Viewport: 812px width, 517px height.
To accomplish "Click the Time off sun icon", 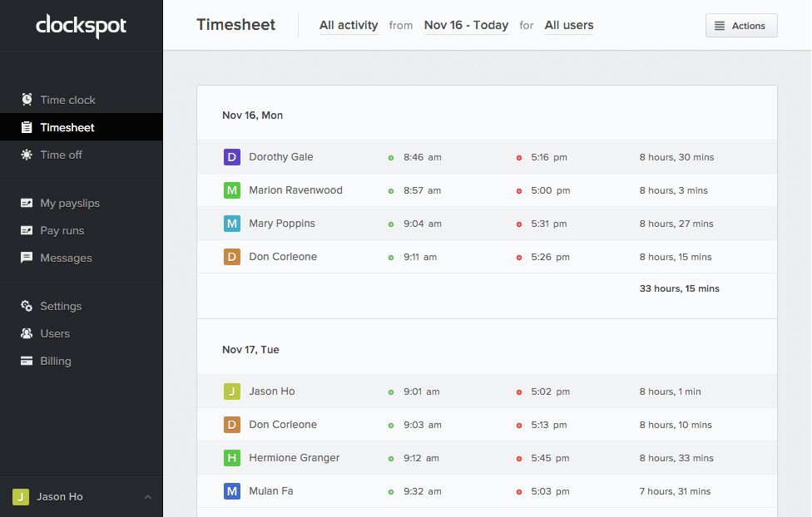I will [x=27, y=155].
